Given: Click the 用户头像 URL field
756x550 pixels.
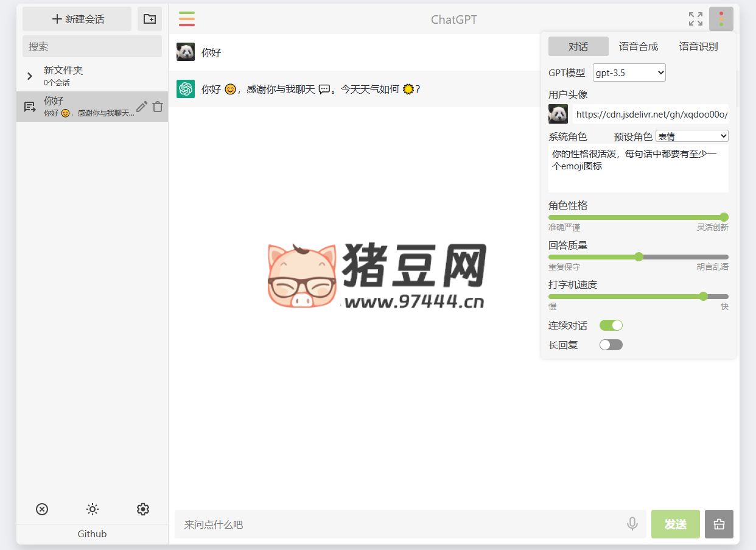Looking at the screenshot, I should click(x=651, y=114).
